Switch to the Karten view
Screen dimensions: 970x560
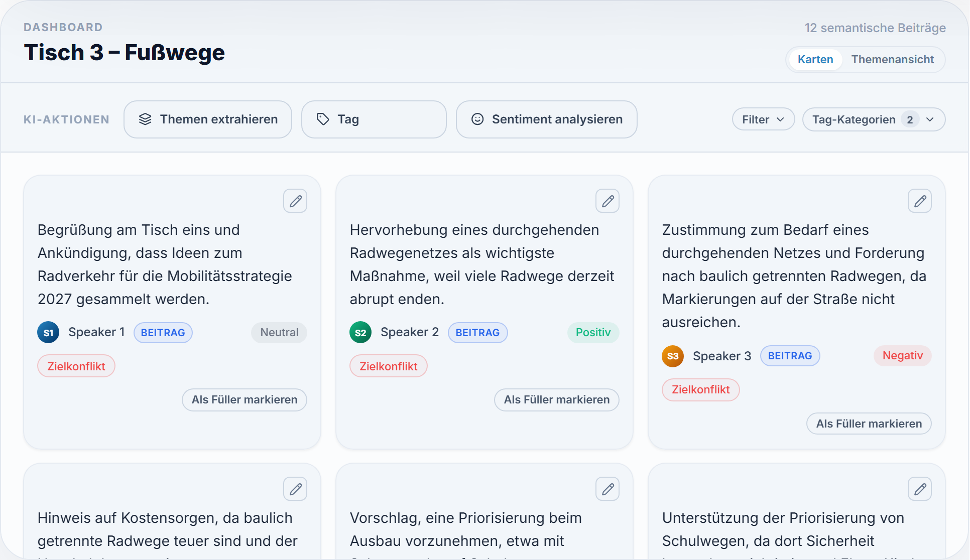(815, 60)
